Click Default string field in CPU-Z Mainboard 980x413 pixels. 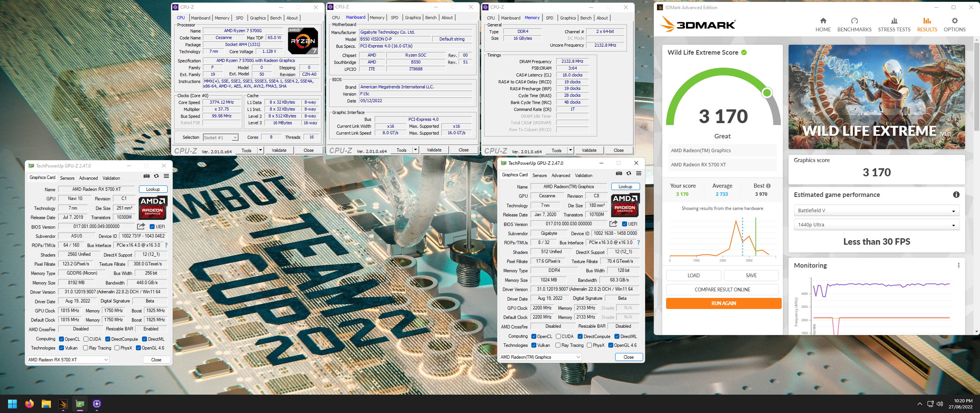(452, 39)
